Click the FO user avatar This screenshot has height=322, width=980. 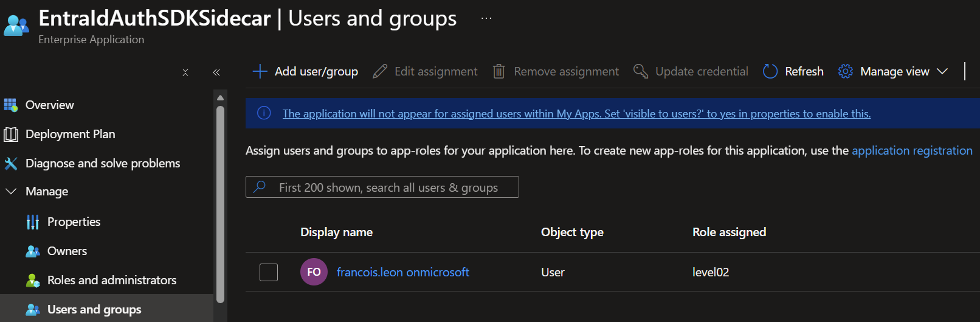(314, 272)
